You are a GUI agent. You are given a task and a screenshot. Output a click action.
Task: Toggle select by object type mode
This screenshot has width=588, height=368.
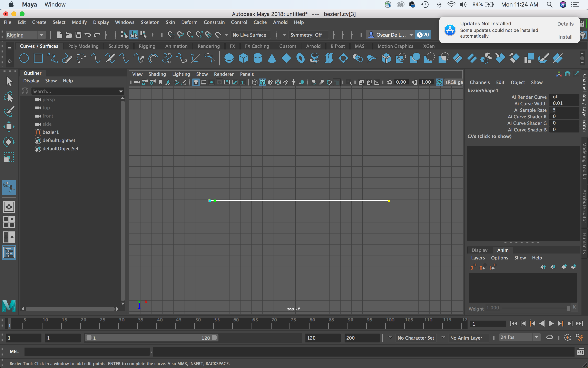click(x=134, y=35)
